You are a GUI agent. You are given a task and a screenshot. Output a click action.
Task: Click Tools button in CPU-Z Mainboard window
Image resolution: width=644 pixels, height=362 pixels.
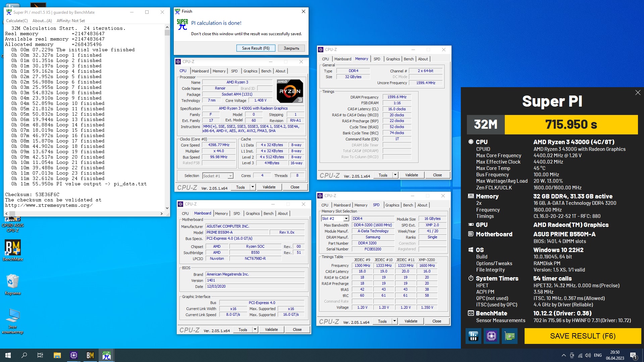(243, 329)
